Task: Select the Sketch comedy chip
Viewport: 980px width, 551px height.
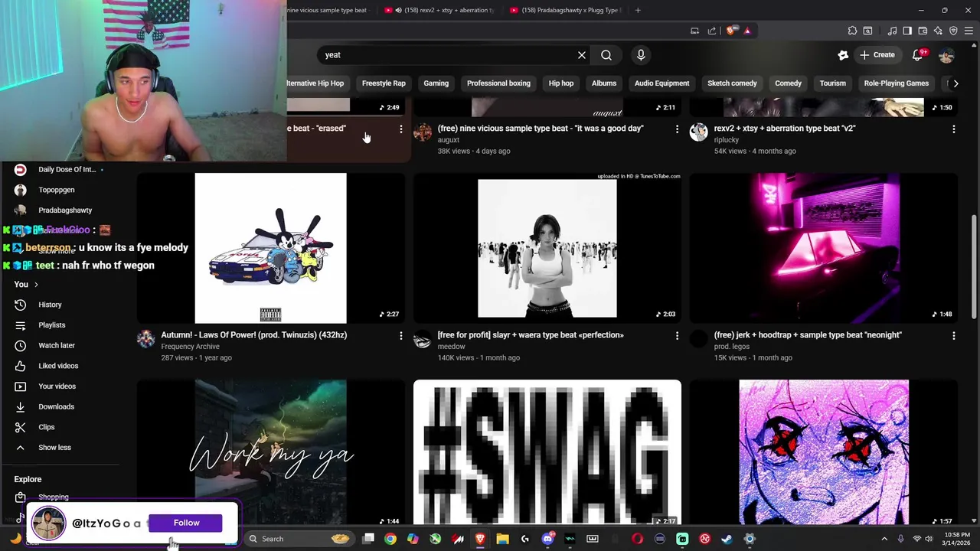Action: pos(732,83)
